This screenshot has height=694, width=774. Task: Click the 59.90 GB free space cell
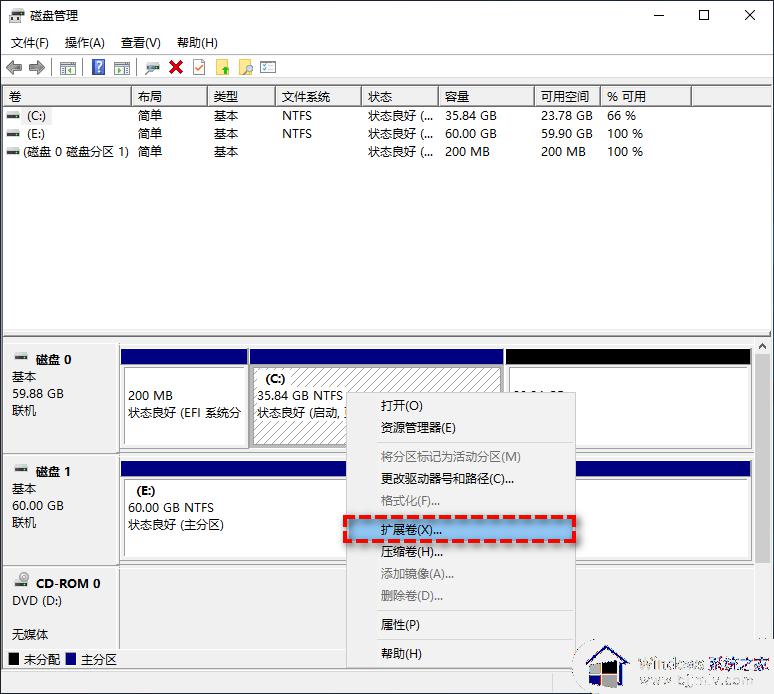coord(567,134)
